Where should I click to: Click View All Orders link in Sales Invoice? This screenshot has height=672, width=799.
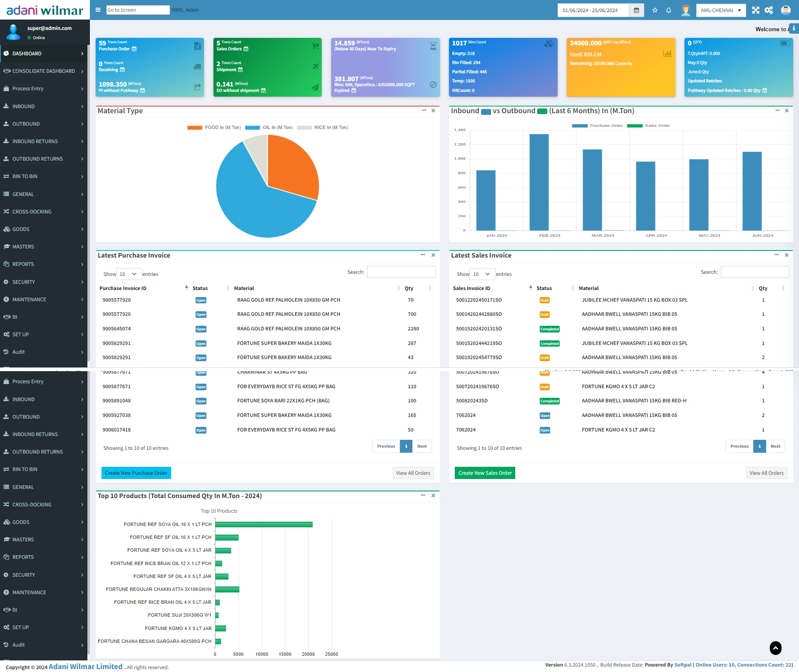coord(766,473)
